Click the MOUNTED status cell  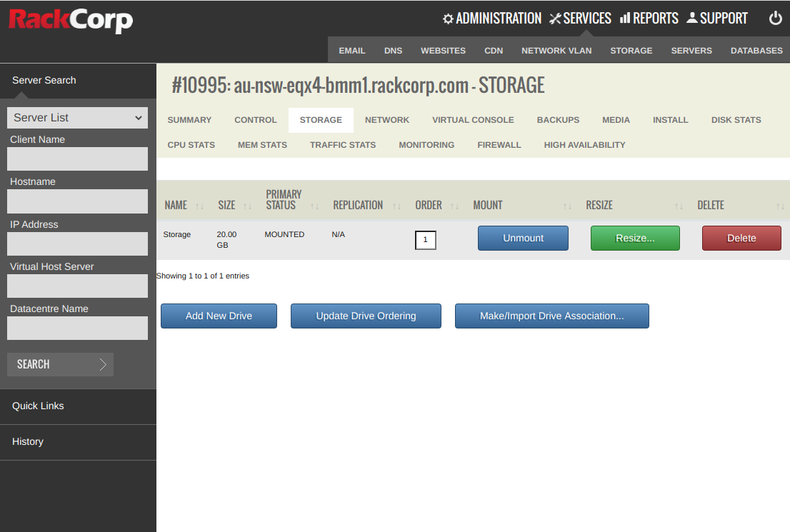coord(285,234)
